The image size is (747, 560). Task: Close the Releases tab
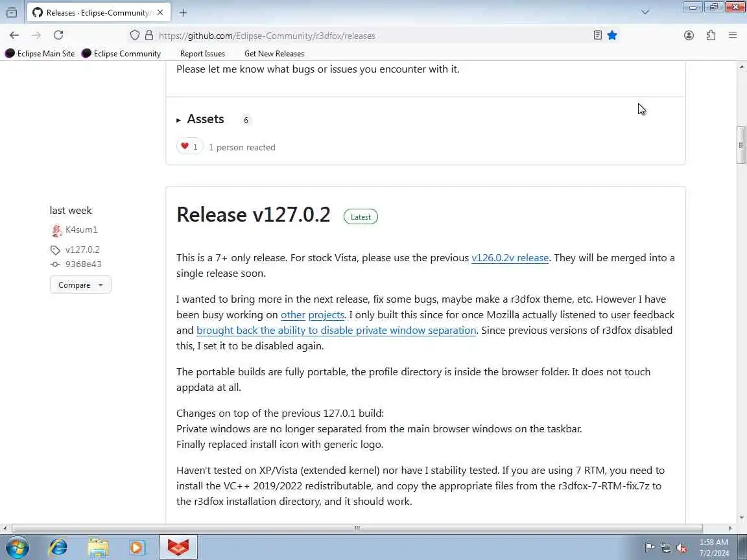(x=160, y=13)
